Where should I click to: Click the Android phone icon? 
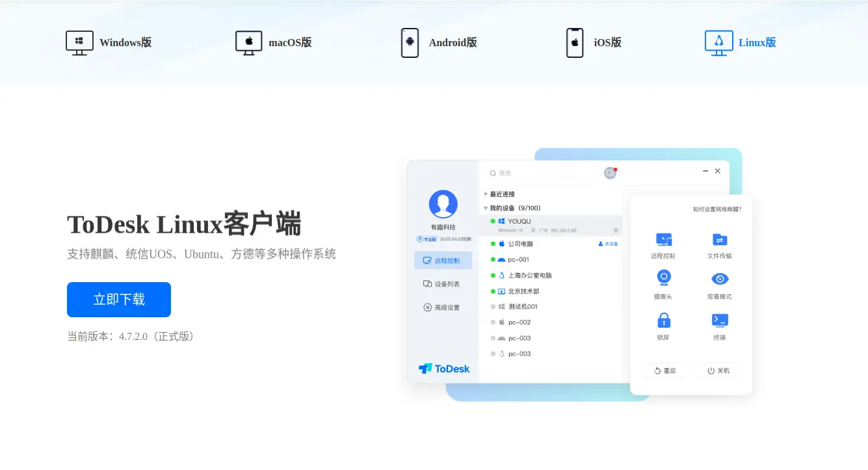(x=410, y=43)
